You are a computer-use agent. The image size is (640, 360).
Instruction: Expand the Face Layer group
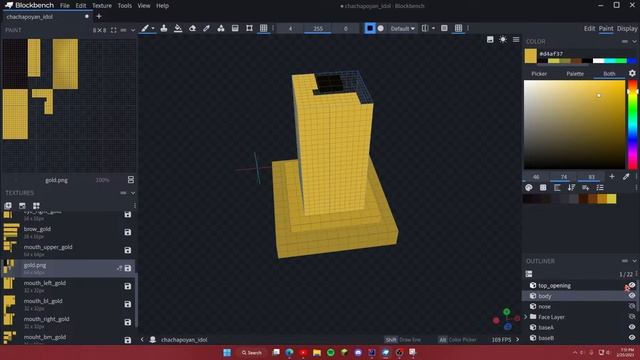coord(526,317)
